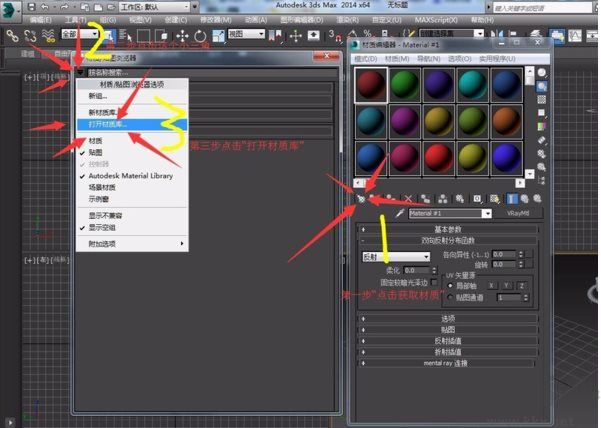
Task: Open the 反射 BRDF type dropdown
Action: click(x=396, y=257)
